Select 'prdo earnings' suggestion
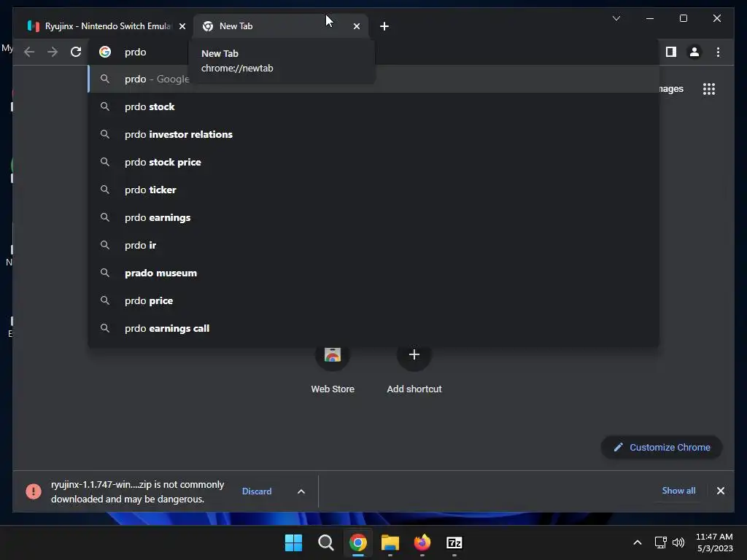747x560 pixels. pyautogui.click(x=373, y=217)
